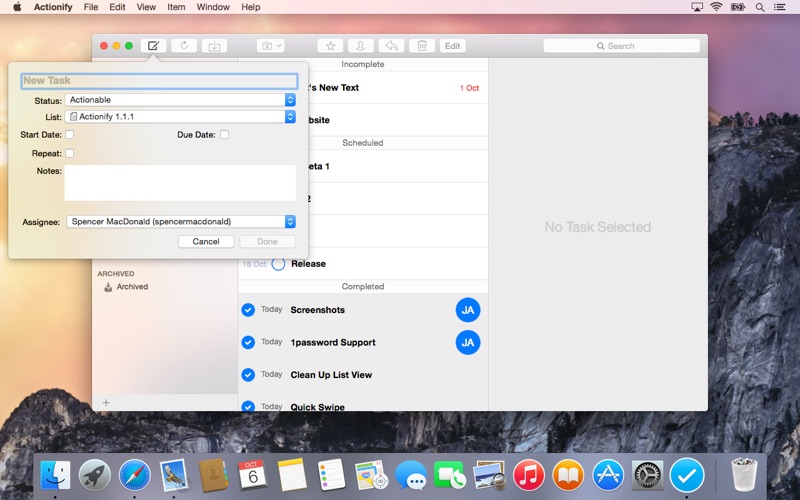Image resolution: width=800 pixels, height=500 pixels.
Task: Enable the Due Date checkbox
Action: click(x=224, y=134)
